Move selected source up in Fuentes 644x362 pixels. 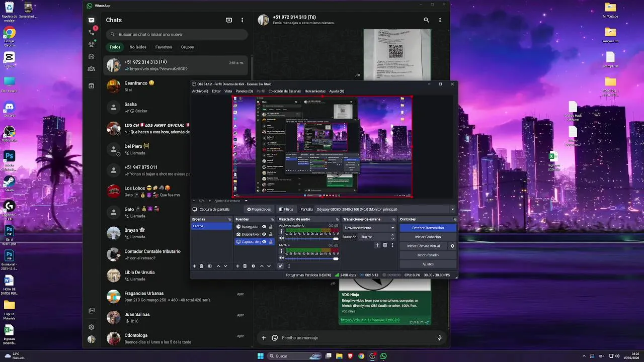click(x=262, y=266)
